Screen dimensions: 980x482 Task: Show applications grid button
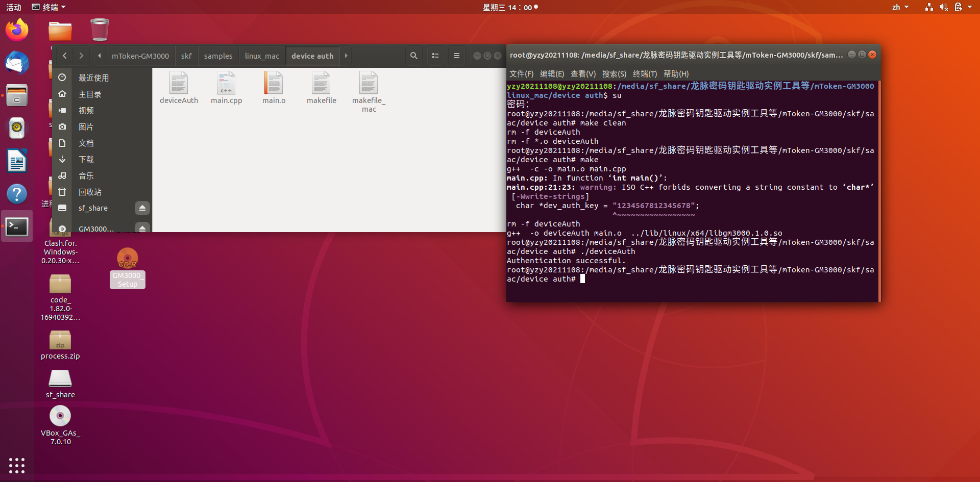(17, 465)
